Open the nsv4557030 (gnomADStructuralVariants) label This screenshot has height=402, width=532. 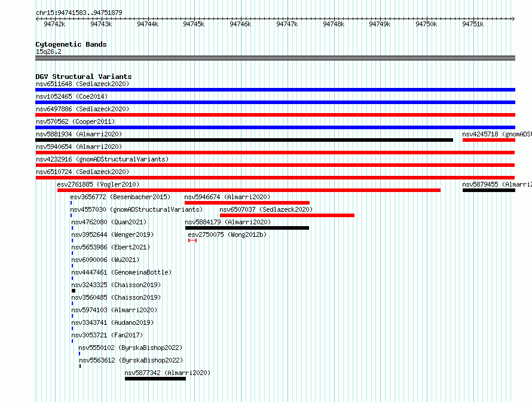click(136, 209)
